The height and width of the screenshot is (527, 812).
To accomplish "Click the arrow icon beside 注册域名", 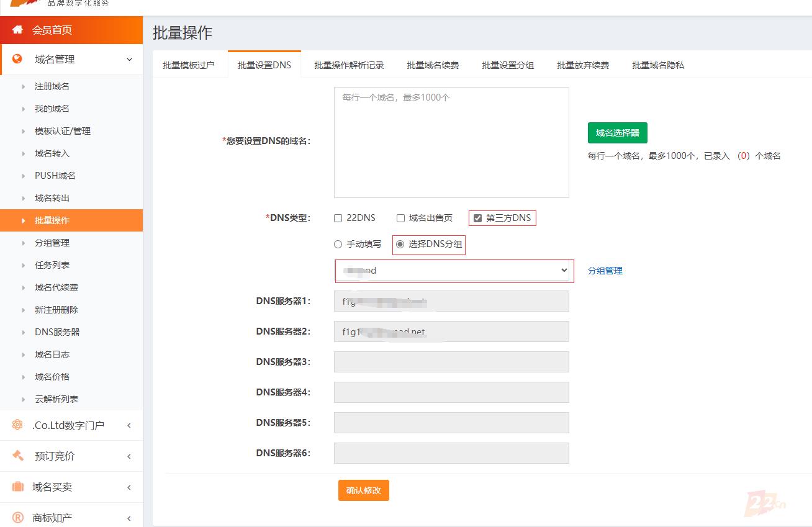I will click(24, 86).
